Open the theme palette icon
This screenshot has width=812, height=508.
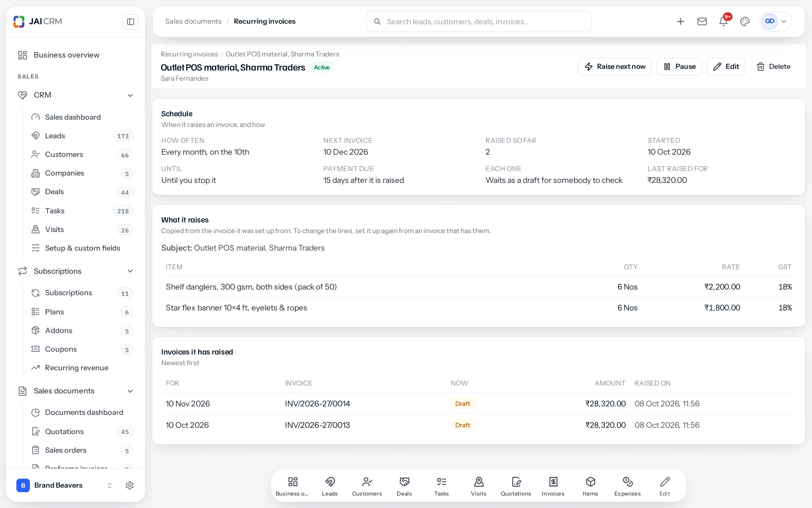tap(745, 21)
